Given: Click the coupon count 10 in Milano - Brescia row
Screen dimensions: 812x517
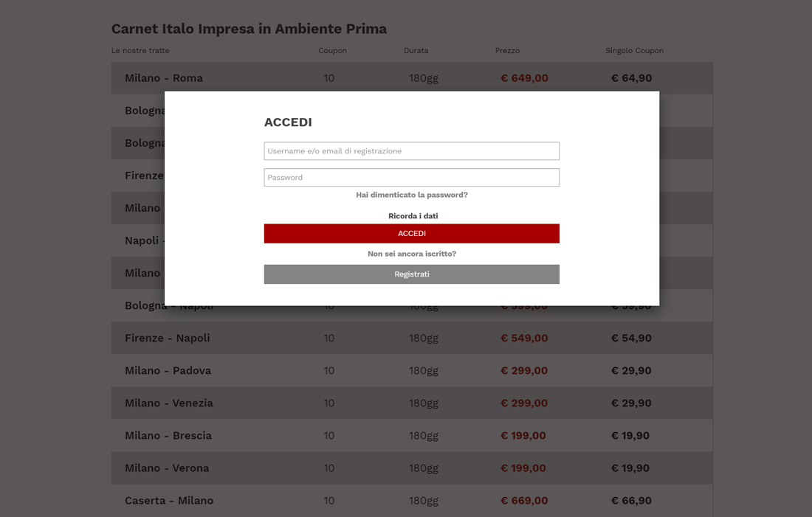Looking at the screenshot, I should point(328,436).
